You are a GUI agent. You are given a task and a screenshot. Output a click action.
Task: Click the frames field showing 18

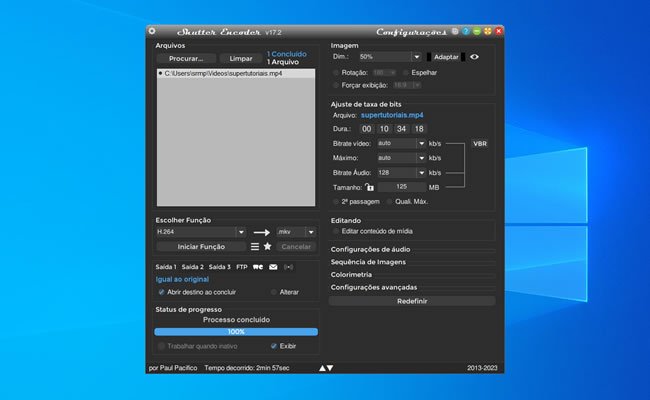click(x=419, y=129)
